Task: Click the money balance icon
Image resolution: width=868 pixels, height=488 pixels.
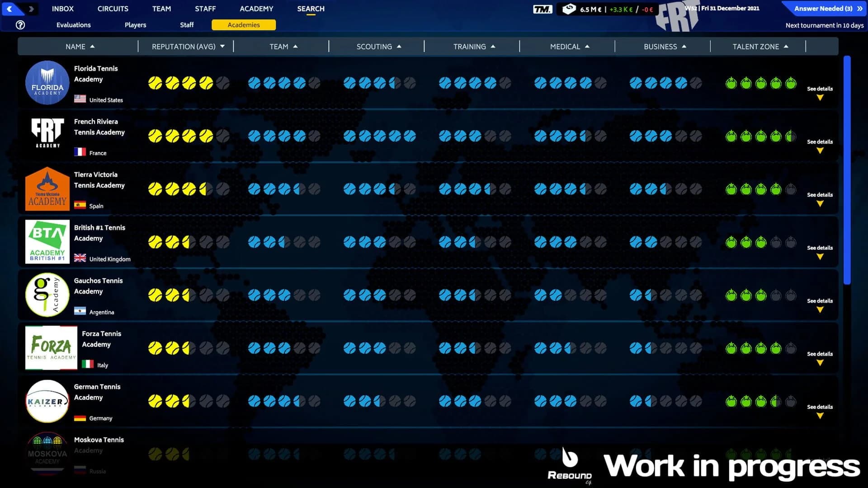Action: click(x=569, y=8)
